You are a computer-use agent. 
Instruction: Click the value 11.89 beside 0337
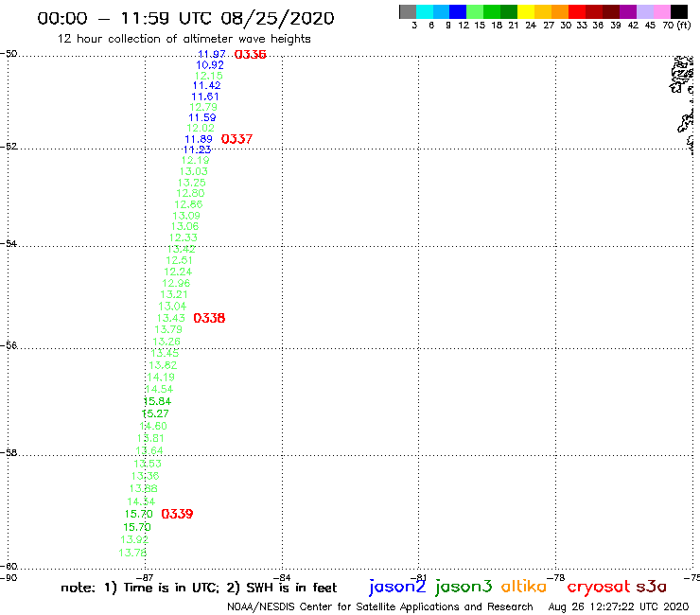[x=199, y=139]
